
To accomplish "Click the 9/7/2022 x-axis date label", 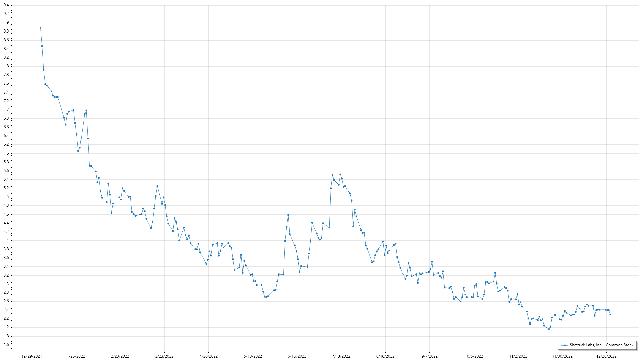I will 430,356.
